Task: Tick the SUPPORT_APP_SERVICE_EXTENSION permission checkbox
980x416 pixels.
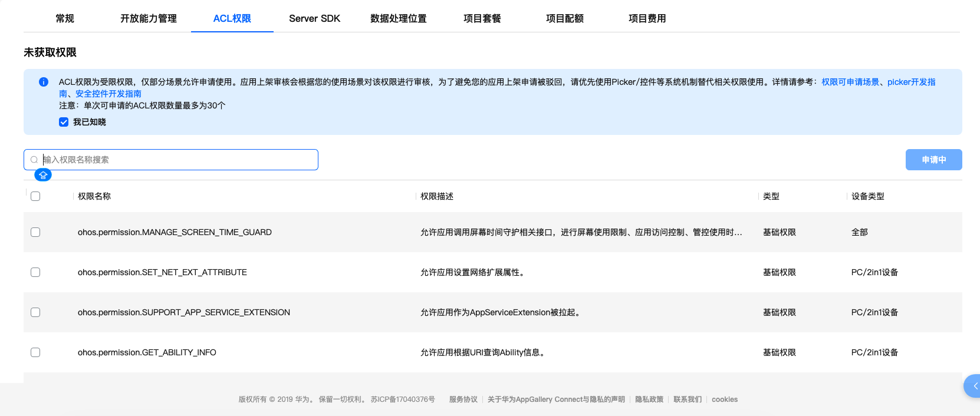Action: [35, 312]
